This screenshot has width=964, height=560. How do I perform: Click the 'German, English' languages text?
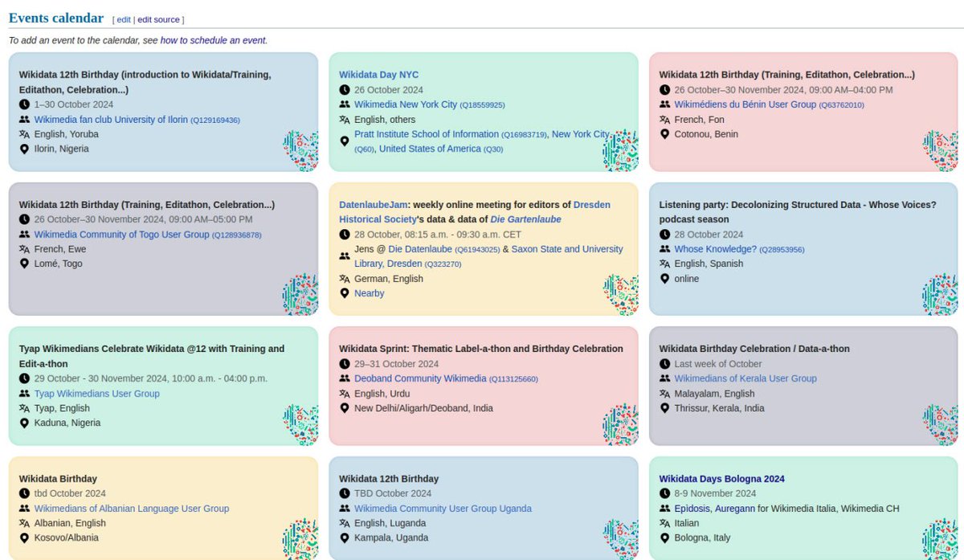coord(389,279)
